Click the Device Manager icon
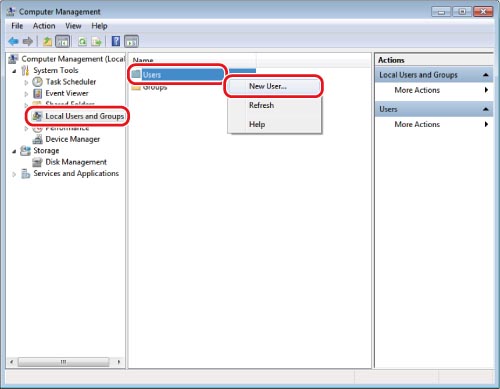 pos(38,139)
